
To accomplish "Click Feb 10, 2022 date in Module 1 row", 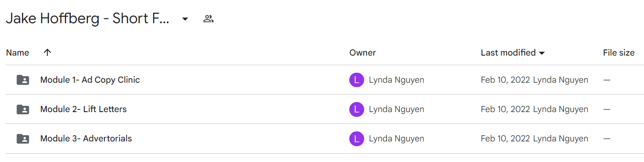I will (505, 80).
